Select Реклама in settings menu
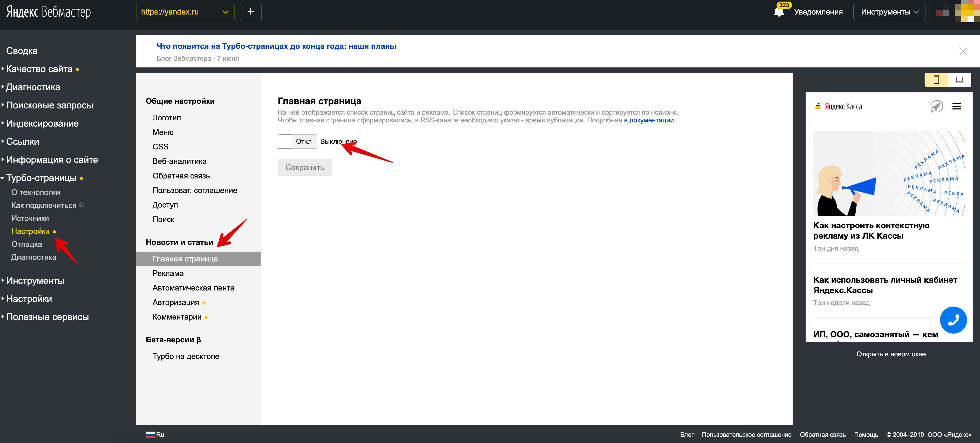 pos(168,273)
